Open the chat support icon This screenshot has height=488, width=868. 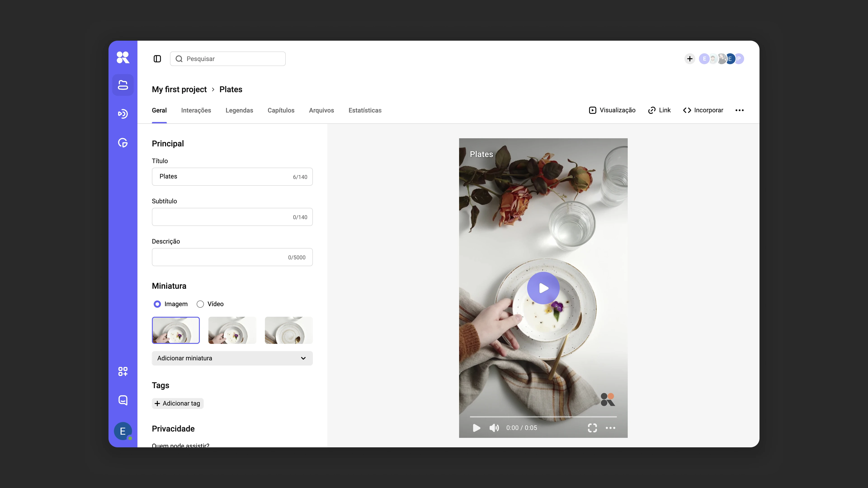point(123,400)
